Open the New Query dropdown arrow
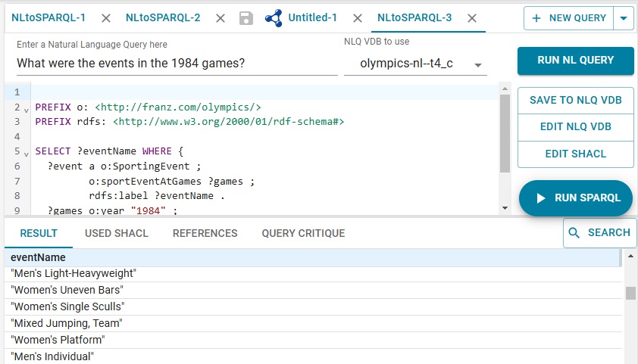This screenshot has height=364, width=638. [x=624, y=18]
